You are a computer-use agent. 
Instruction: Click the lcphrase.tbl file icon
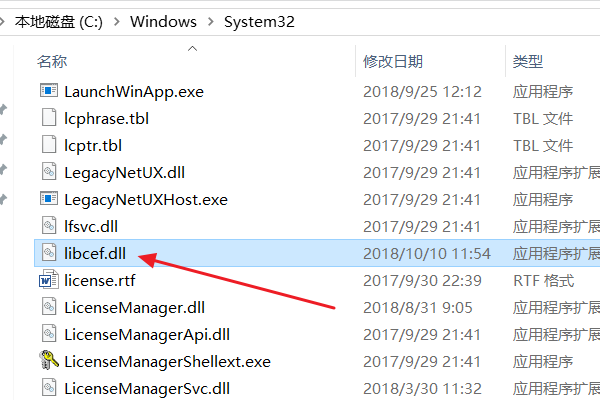coord(49,118)
